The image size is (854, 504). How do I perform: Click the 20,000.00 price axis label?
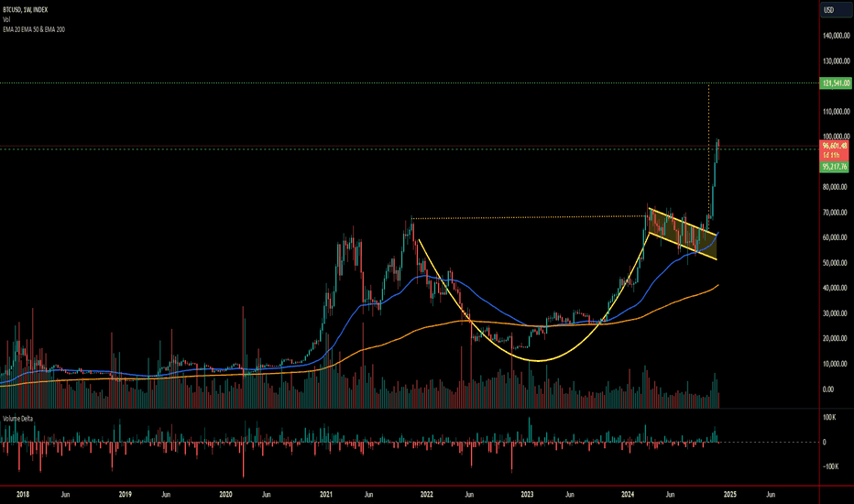click(x=836, y=338)
